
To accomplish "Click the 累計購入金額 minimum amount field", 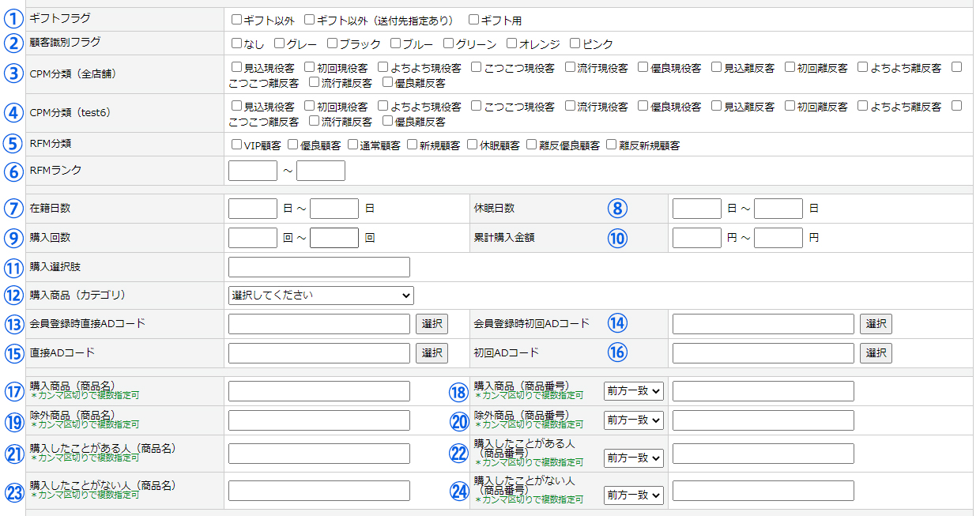I will pyautogui.click(x=696, y=238).
